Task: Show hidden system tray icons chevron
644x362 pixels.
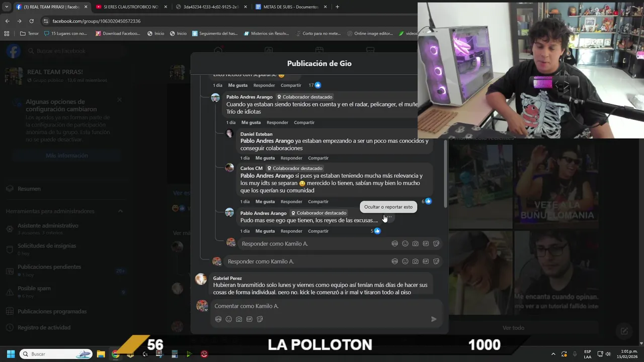Action: pyautogui.click(x=553, y=354)
